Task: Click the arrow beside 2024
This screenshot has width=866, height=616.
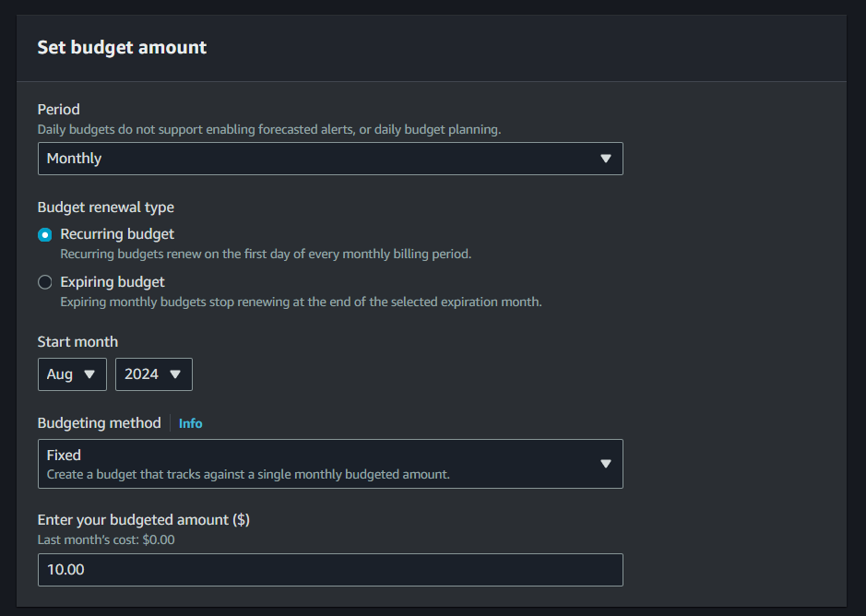Action: tap(175, 374)
